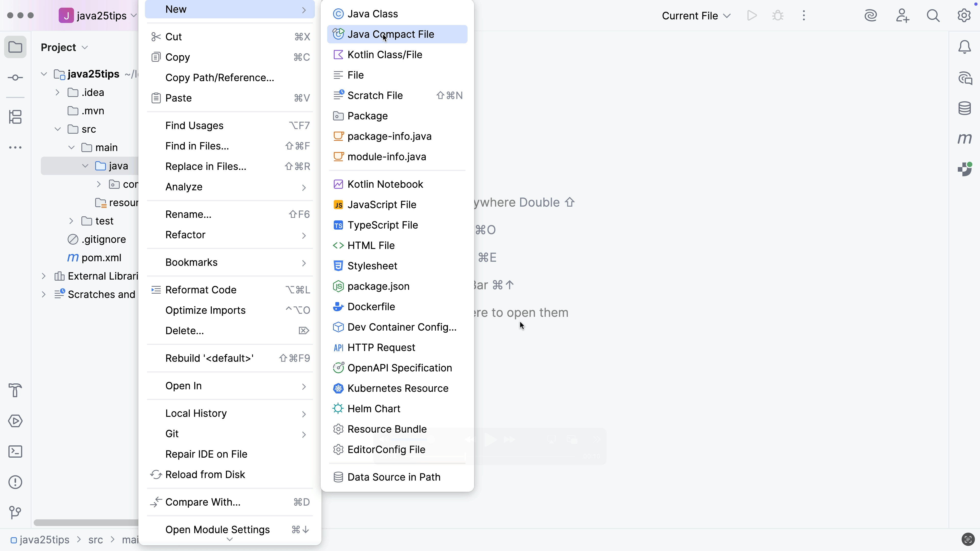Open the Terminal tool window
This screenshot has width=980, height=551.
(x=15, y=452)
